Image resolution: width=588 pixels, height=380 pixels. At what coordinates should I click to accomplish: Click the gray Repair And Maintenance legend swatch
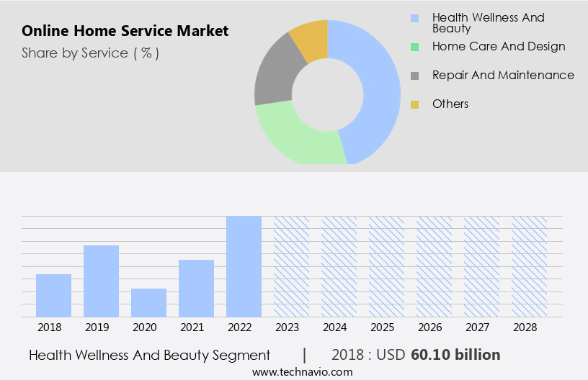tap(414, 76)
